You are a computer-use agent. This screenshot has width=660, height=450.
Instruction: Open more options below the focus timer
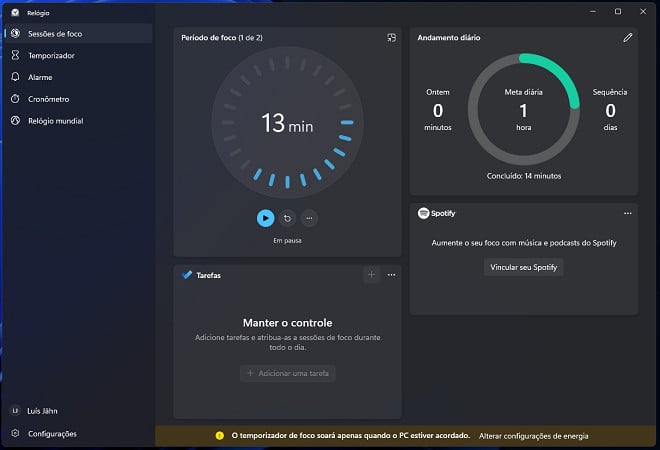(x=309, y=217)
